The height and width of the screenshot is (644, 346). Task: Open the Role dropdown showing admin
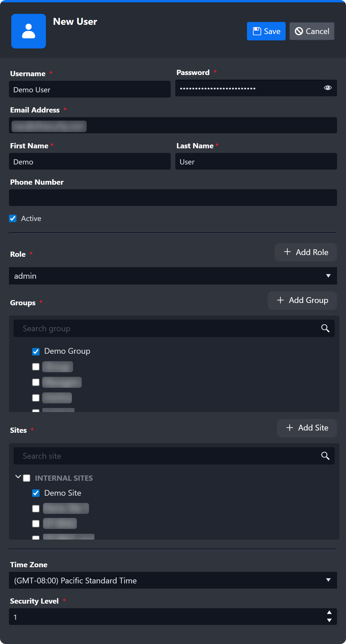(x=173, y=276)
